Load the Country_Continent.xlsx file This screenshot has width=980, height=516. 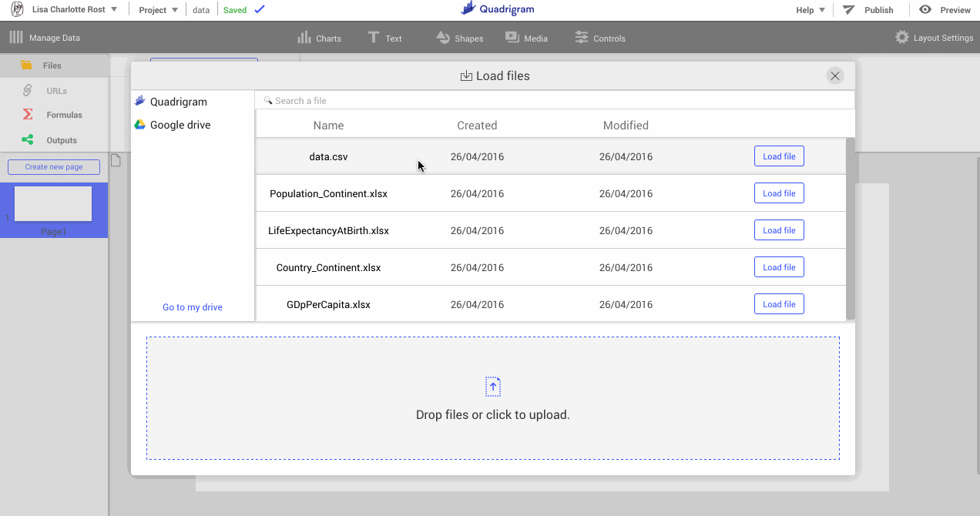coord(779,267)
